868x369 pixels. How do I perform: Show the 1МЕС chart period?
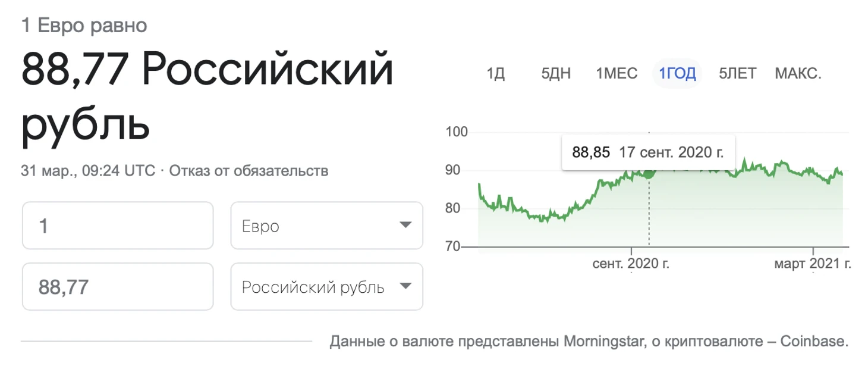pyautogui.click(x=617, y=74)
